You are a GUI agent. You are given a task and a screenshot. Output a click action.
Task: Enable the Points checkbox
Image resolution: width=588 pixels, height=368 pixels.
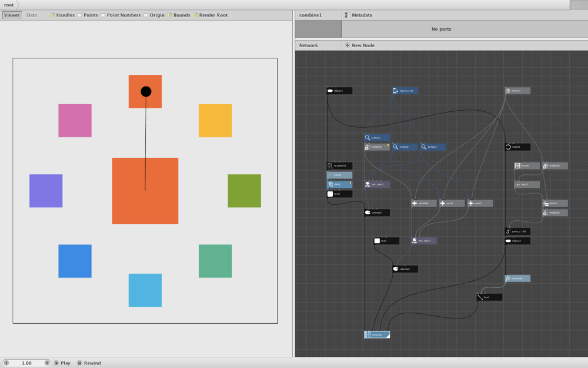79,15
